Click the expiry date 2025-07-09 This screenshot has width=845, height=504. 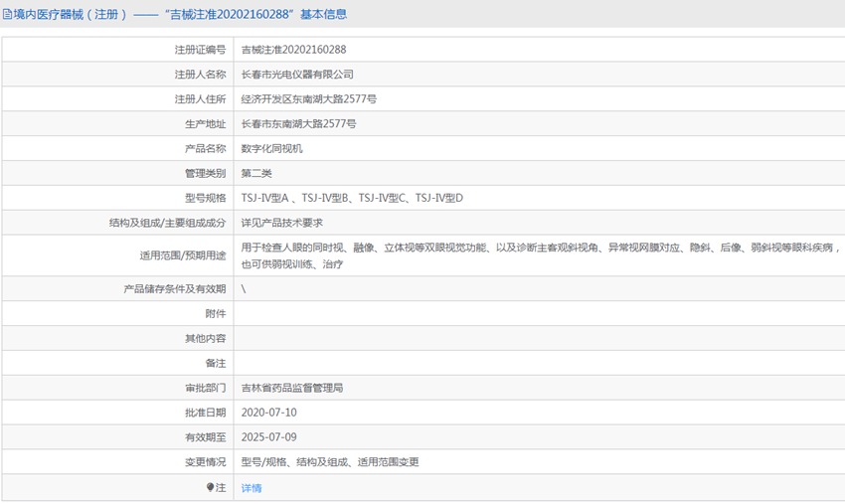268,437
